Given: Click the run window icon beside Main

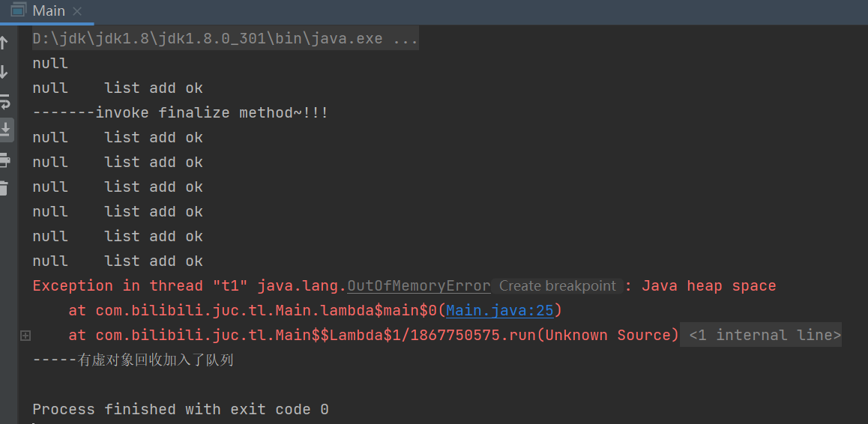Looking at the screenshot, I should 17,10.
